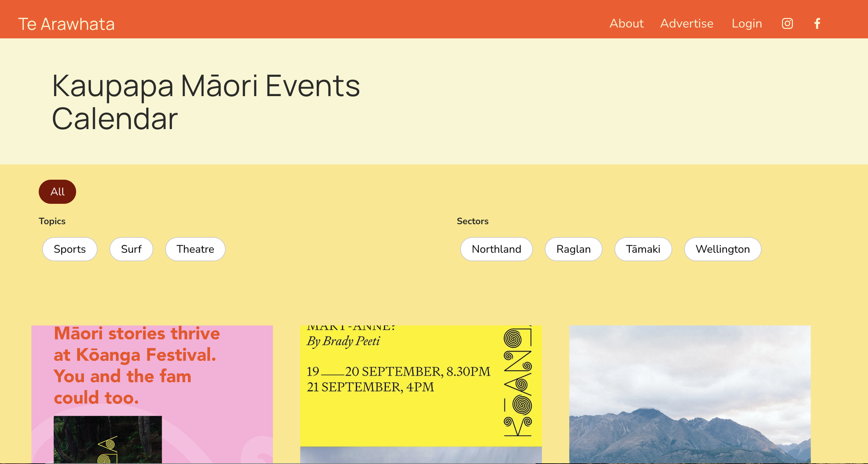This screenshot has height=464, width=868.
Task: Open the mountain landscape event card
Action: [x=690, y=394]
